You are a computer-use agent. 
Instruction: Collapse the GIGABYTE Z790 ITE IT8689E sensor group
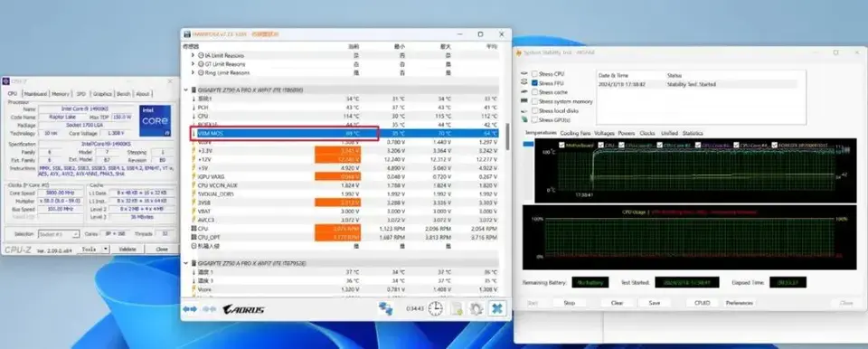coord(186,90)
